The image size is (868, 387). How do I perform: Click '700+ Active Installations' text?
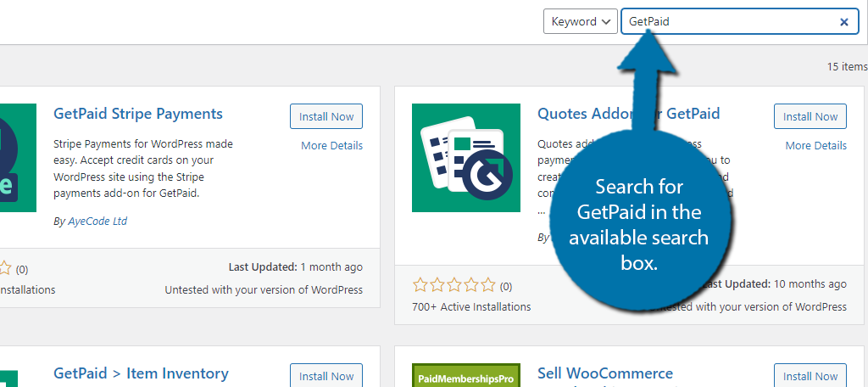click(471, 306)
